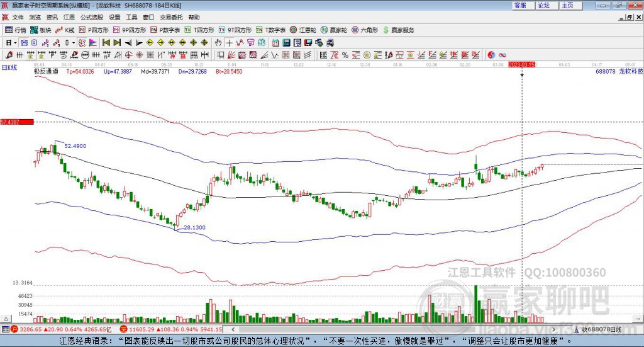Open the 工具 menu
Screen dimensions: 644x347
click(x=131, y=17)
